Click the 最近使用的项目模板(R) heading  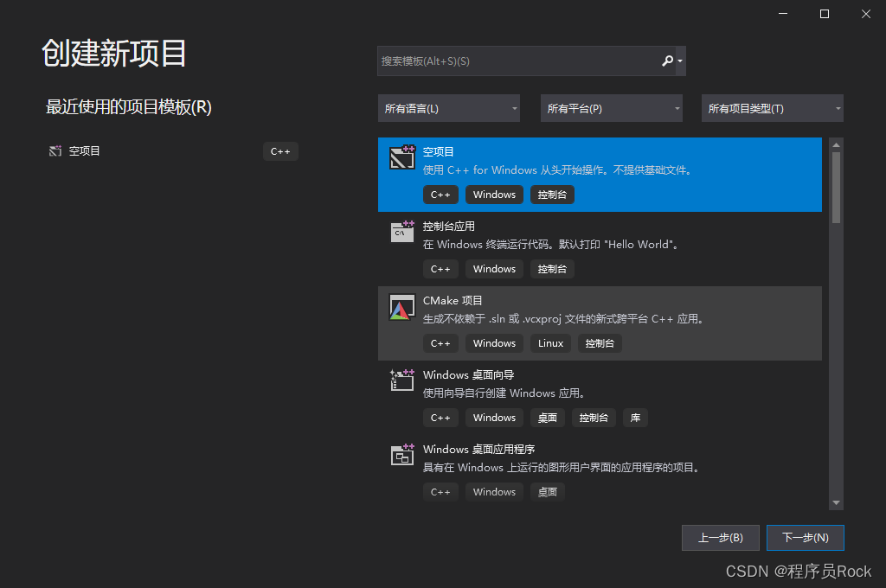pyautogui.click(x=128, y=106)
